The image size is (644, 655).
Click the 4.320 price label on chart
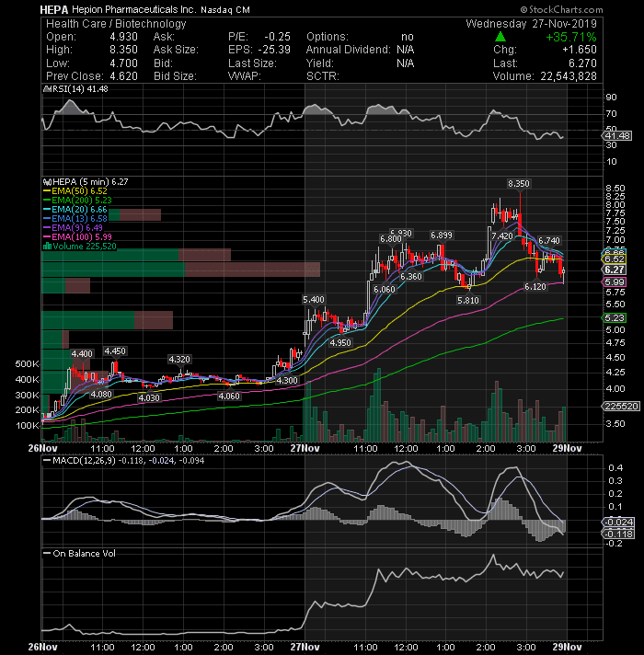pyautogui.click(x=179, y=360)
